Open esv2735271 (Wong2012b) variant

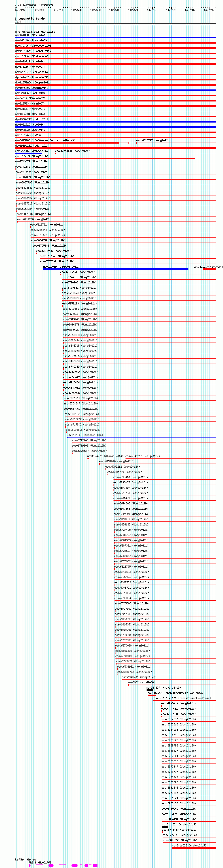pos(31,156)
